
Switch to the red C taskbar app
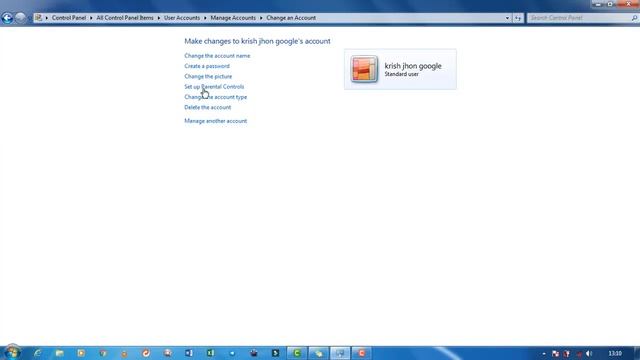point(362,353)
